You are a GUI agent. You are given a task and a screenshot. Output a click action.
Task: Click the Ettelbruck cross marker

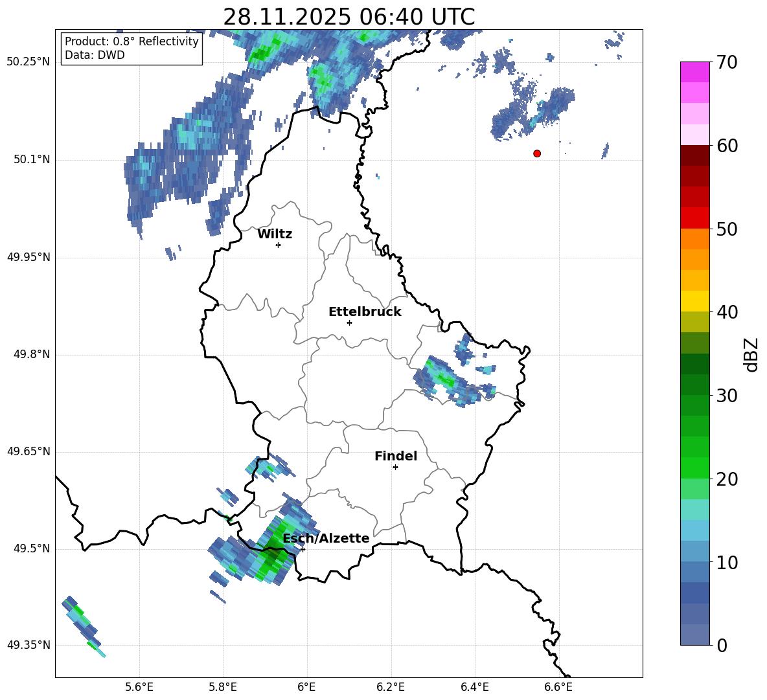pos(349,322)
